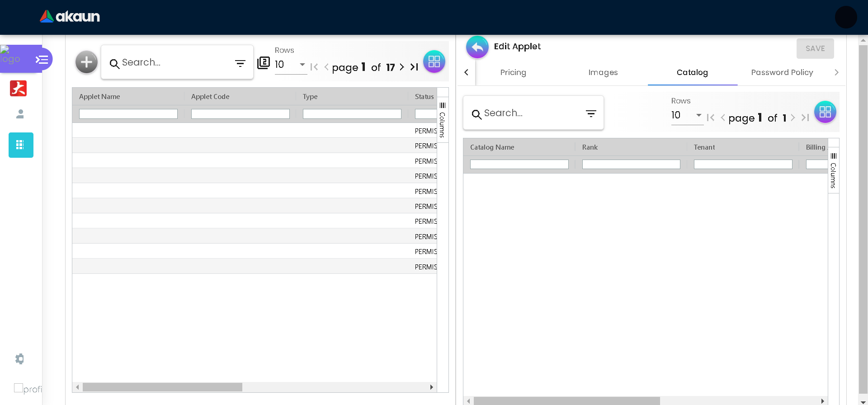Click the back arrow beside Edit Applet

tap(477, 47)
